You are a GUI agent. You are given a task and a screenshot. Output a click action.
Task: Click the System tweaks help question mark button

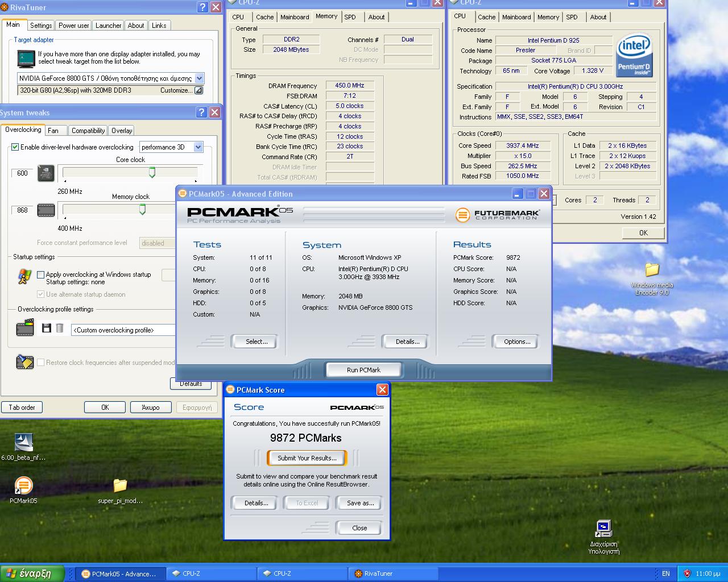201,113
